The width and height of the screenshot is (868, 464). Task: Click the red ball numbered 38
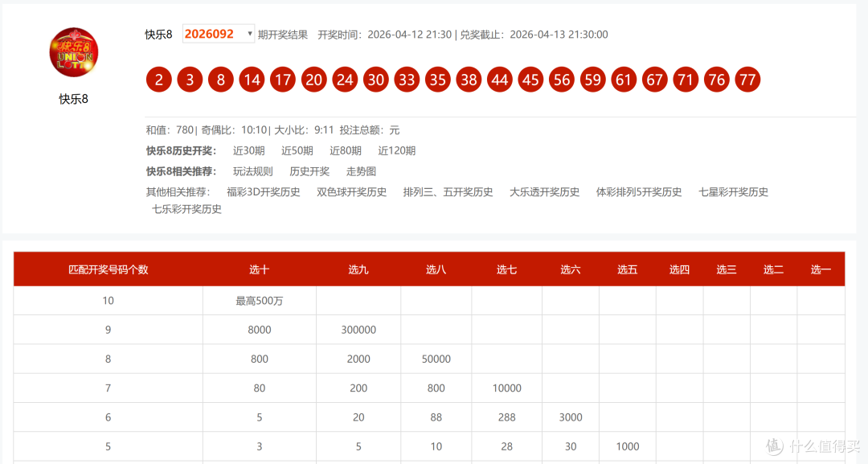click(469, 80)
